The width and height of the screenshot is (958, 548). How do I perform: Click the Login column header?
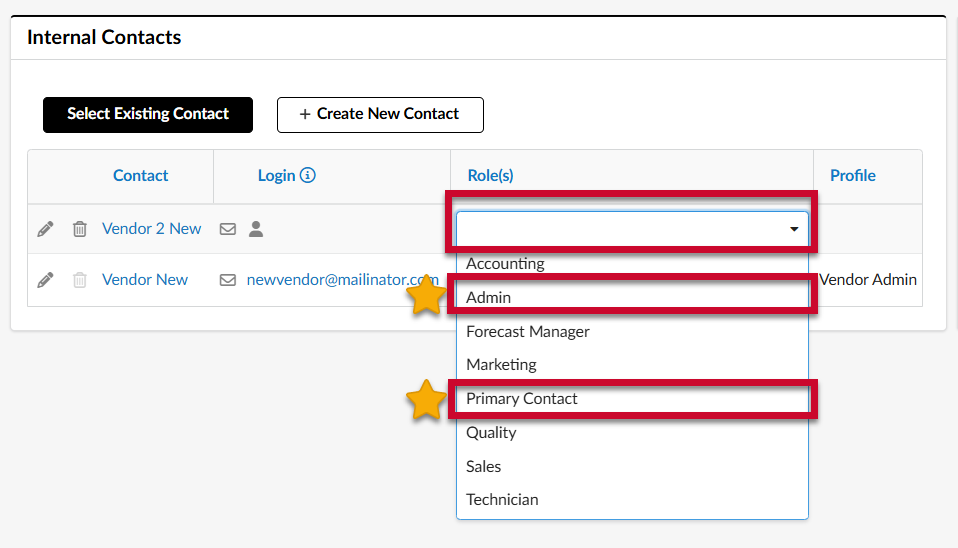click(x=276, y=176)
